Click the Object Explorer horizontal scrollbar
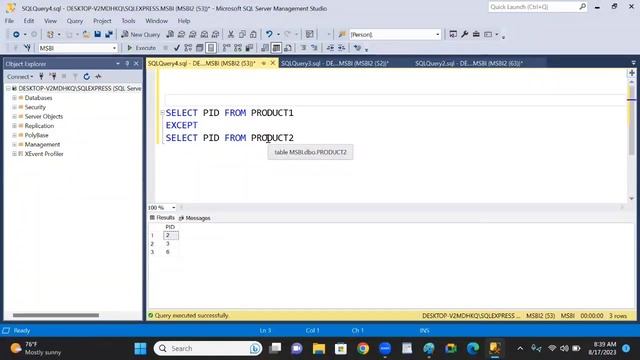This screenshot has height=360, width=640. (x=56, y=315)
